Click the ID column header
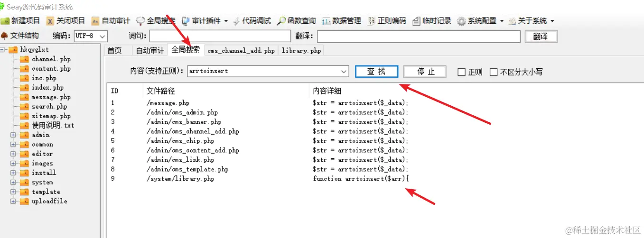Viewport: 644px width, 238px height. coord(125,91)
